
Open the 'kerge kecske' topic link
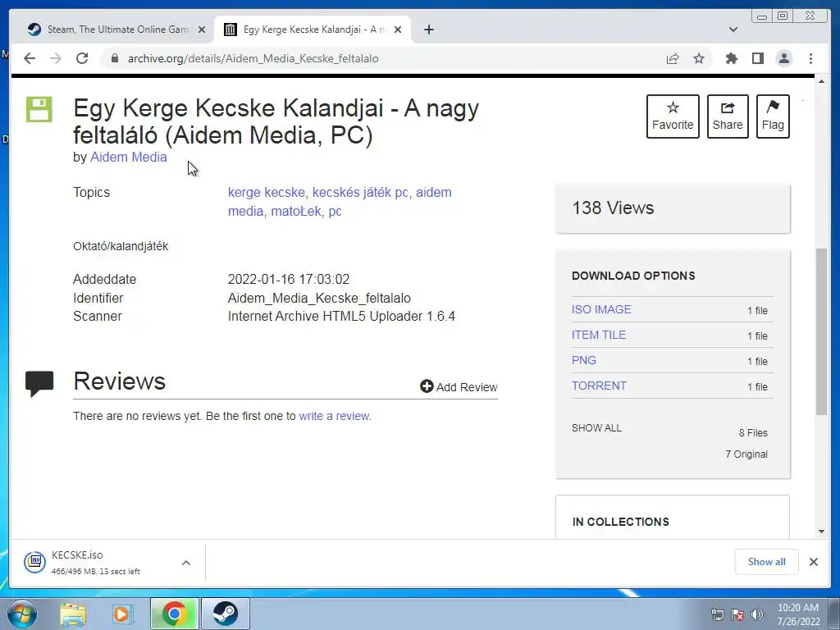click(267, 192)
